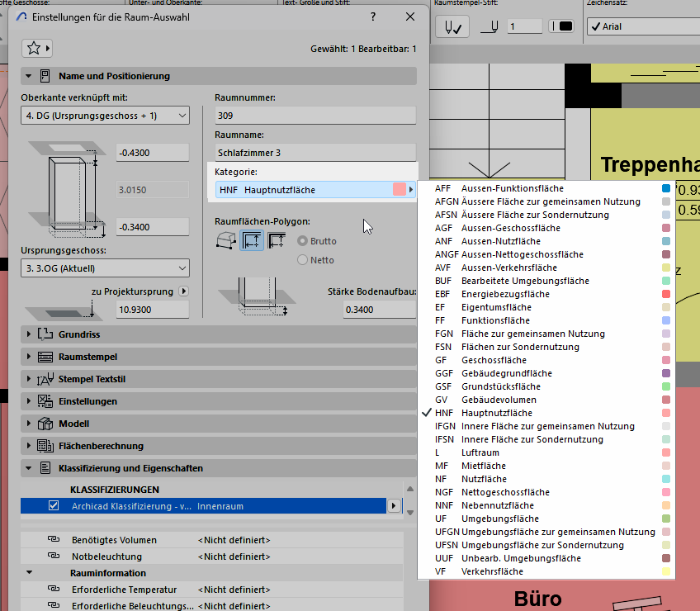The height and width of the screenshot is (611, 700).
Task: Click the Flächenberechnung panel icon
Action: point(45,446)
